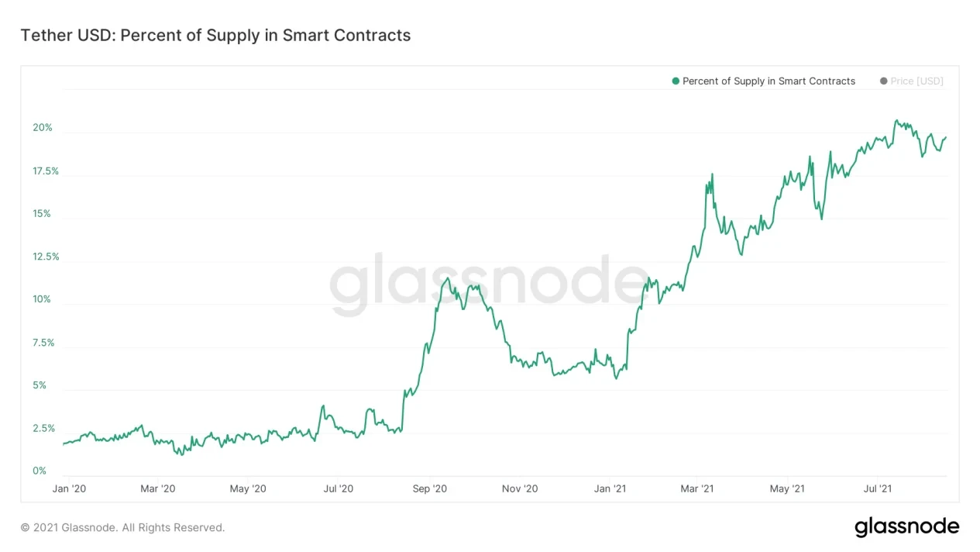This screenshot has height=552, width=980.
Task: Click the green legend dot for Percent of Supply
Action: (x=676, y=81)
